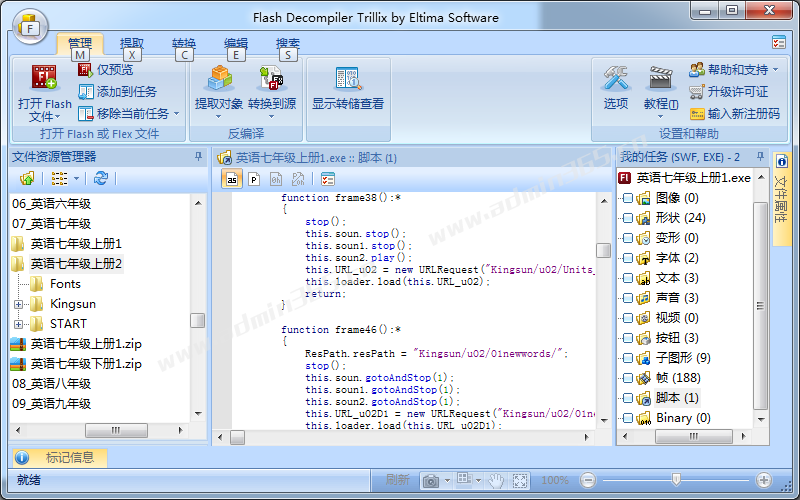Open the grid layout dropdown in status bar

click(x=478, y=481)
